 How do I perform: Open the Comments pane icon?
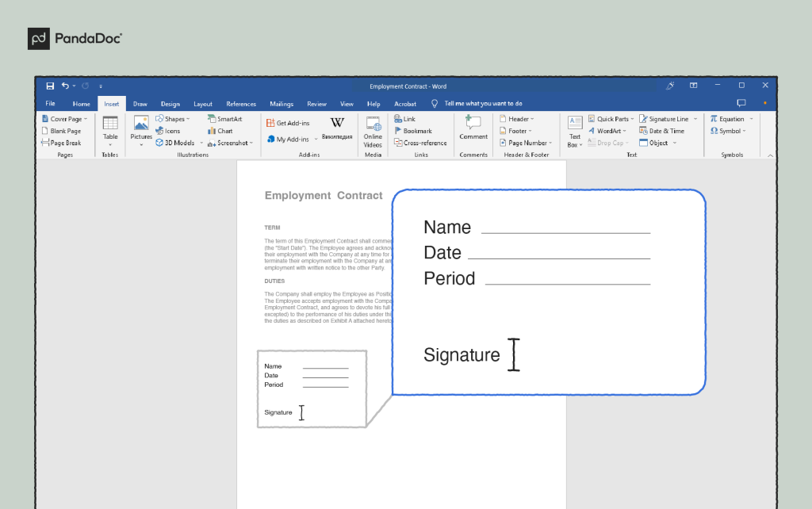(x=741, y=103)
